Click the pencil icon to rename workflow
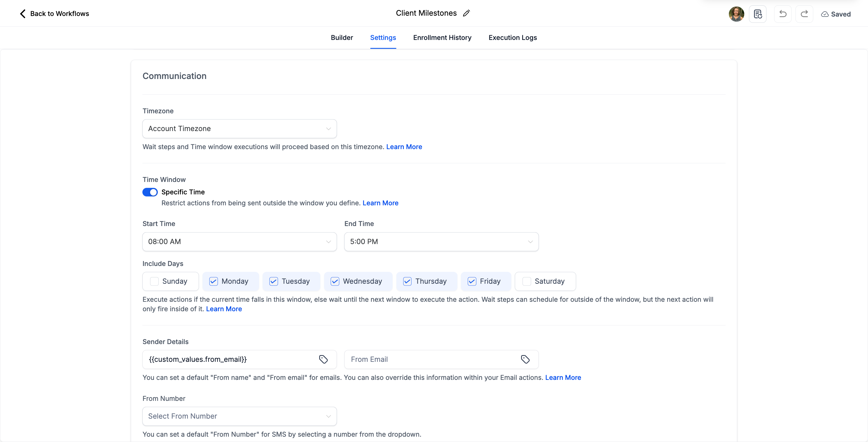The width and height of the screenshot is (868, 442). pyautogui.click(x=466, y=14)
